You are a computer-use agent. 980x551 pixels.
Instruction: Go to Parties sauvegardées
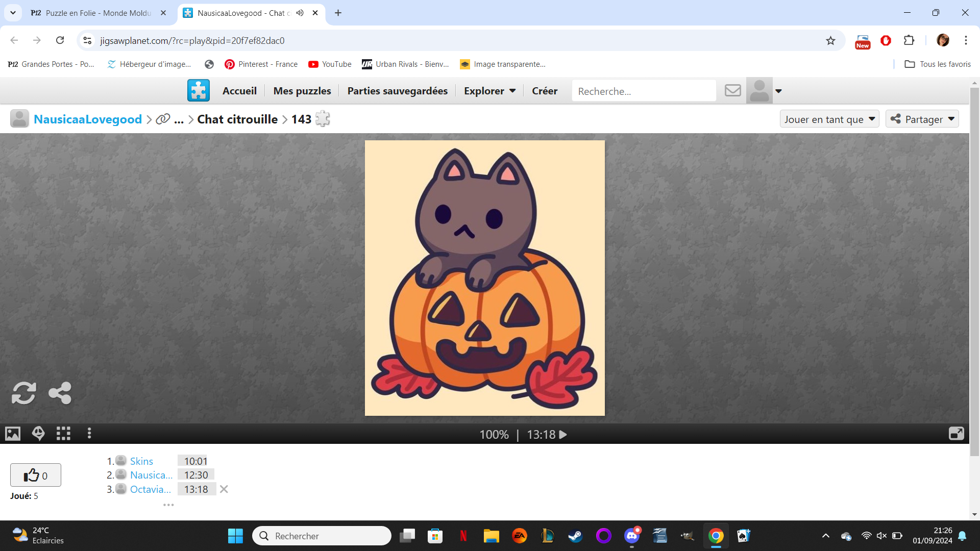pyautogui.click(x=397, y=91)
